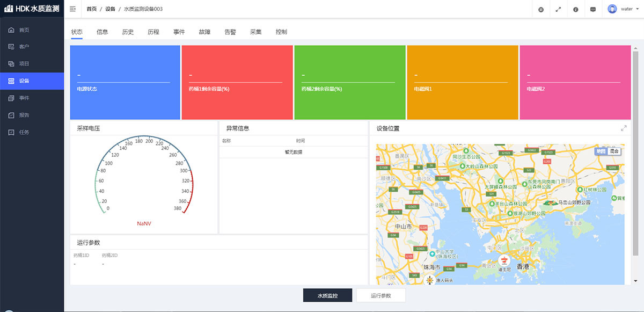Go to 任务 in the sidebar
The height and width of the screenshot is (312, 644).
coord(24,132)
